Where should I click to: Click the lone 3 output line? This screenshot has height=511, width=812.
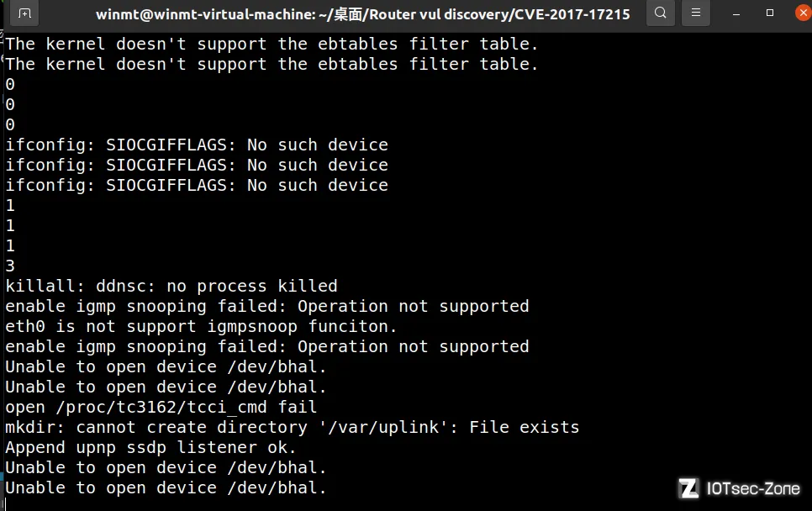10,266
